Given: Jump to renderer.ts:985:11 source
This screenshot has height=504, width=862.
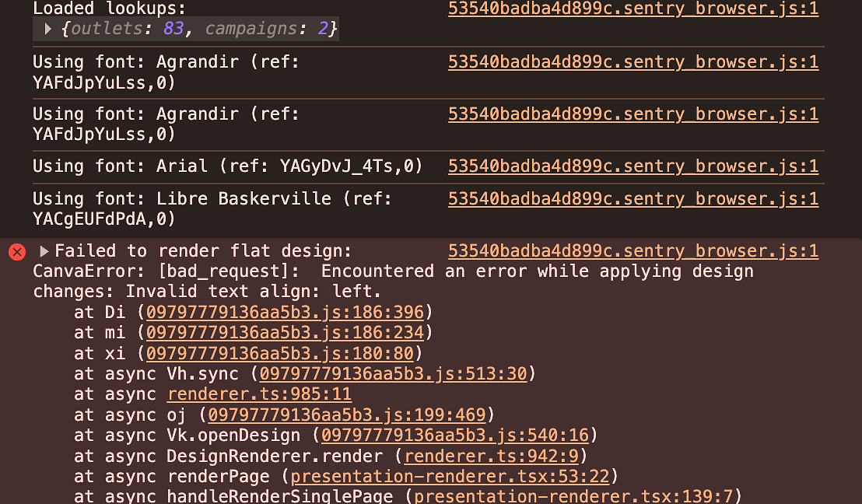Looking at the screenshot, I should click(259, 394).
